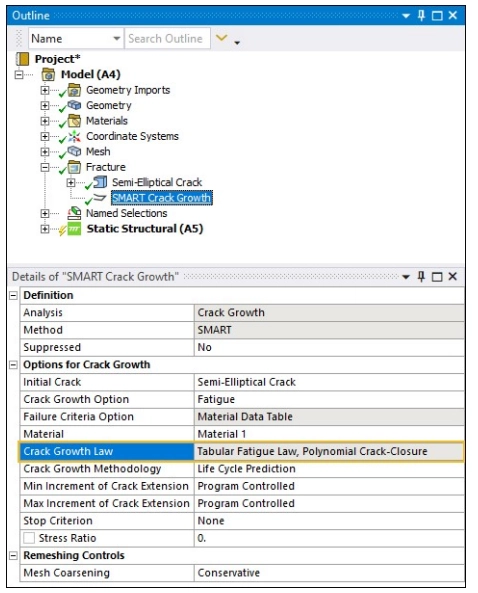Screen dimensions: 478x593
Task: Collapse the Definition section
Action: pyautogui.click(x=13, y=295)
